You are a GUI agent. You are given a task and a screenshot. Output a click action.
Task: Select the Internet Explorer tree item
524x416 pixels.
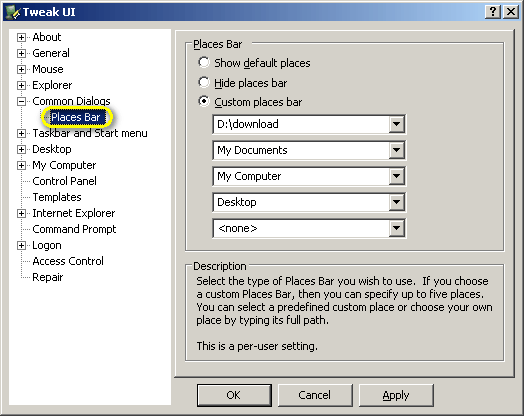click(74, 213)
